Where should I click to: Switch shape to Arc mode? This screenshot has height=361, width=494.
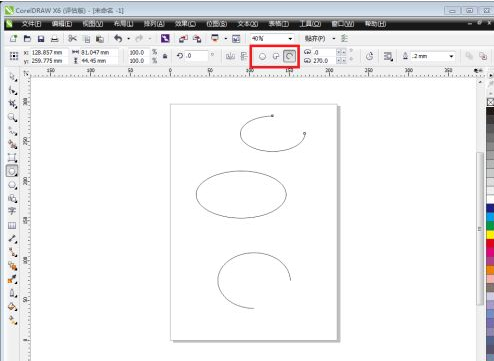(289, 56)
